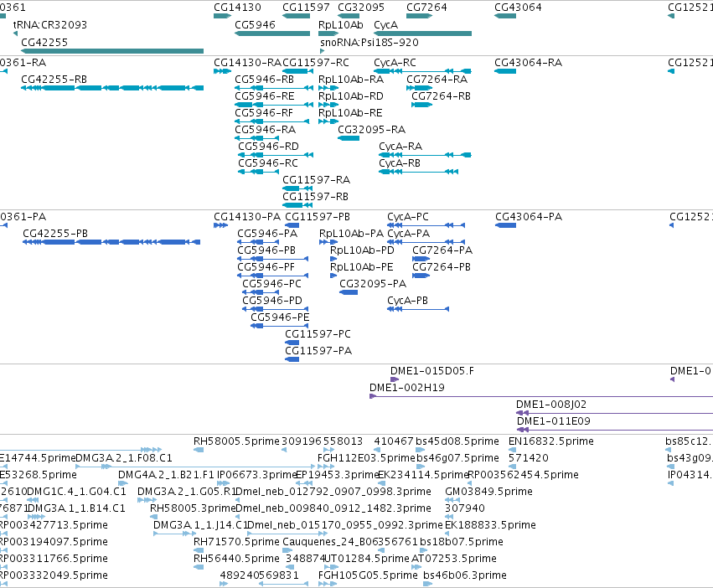Click the CycA gene bar

point(423,34)
